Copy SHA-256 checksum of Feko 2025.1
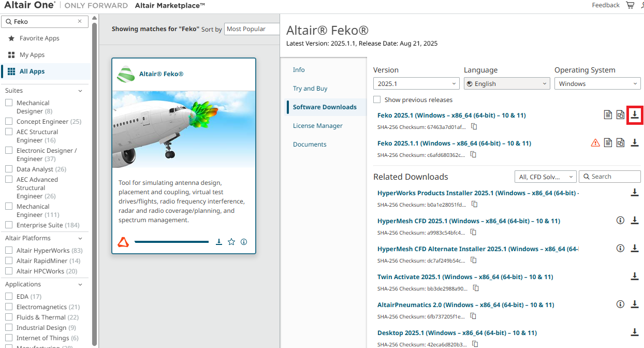The width and height of the screenshot is (644, 348). pyautogui.click(x=474, y=127)
